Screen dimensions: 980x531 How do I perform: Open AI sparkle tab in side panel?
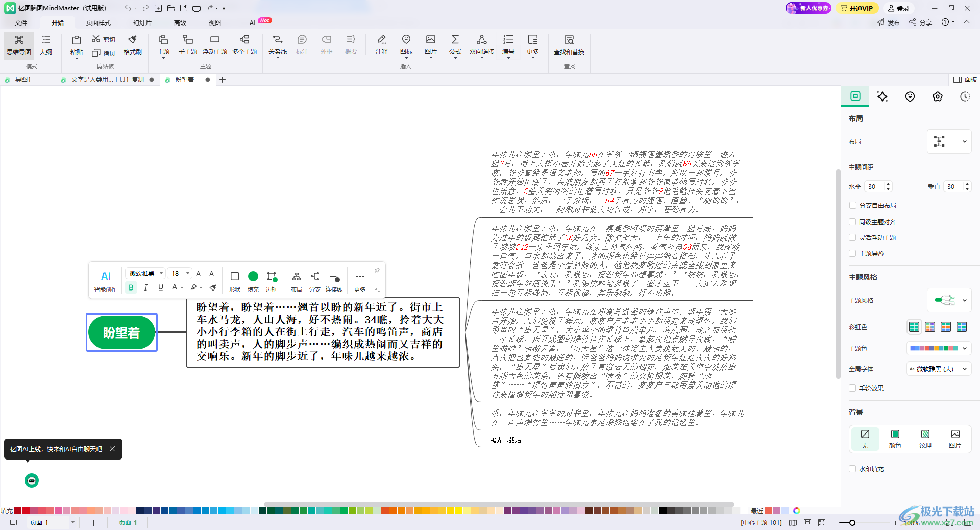pyautogui.click(x=883, y=96)
